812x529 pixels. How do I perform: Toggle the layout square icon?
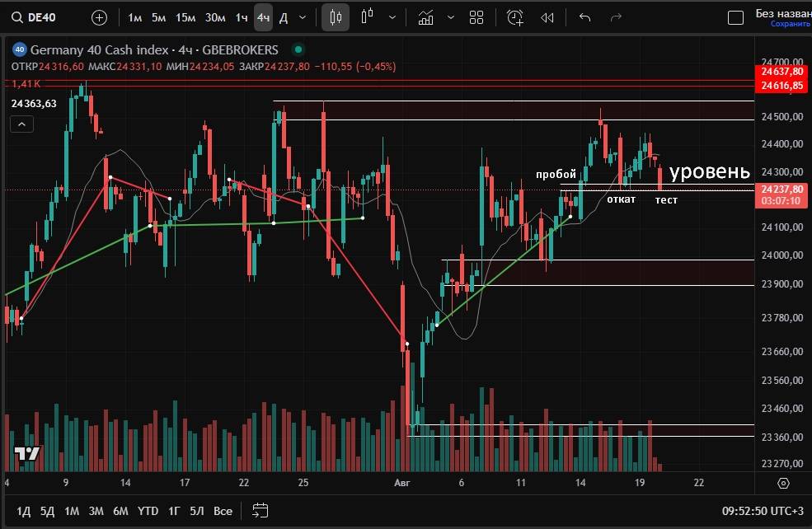(x=736, y=17)
